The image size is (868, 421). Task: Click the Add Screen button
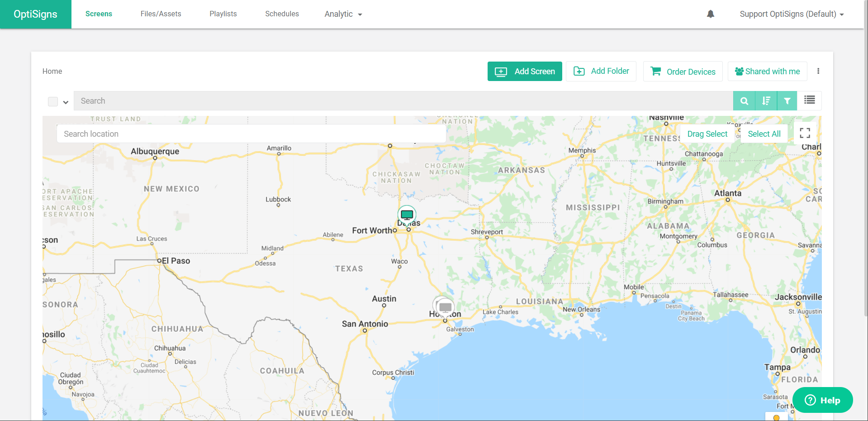(x=525, y=72)
